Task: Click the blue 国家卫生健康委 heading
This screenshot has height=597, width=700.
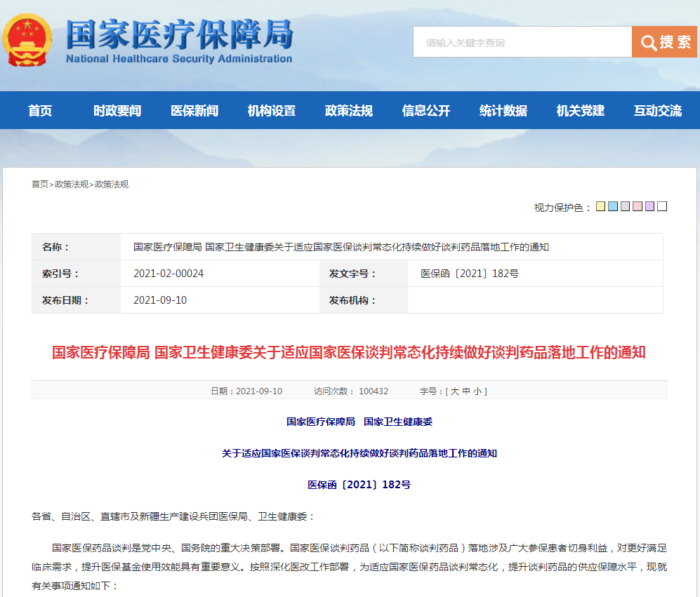Action: [398, 422]
